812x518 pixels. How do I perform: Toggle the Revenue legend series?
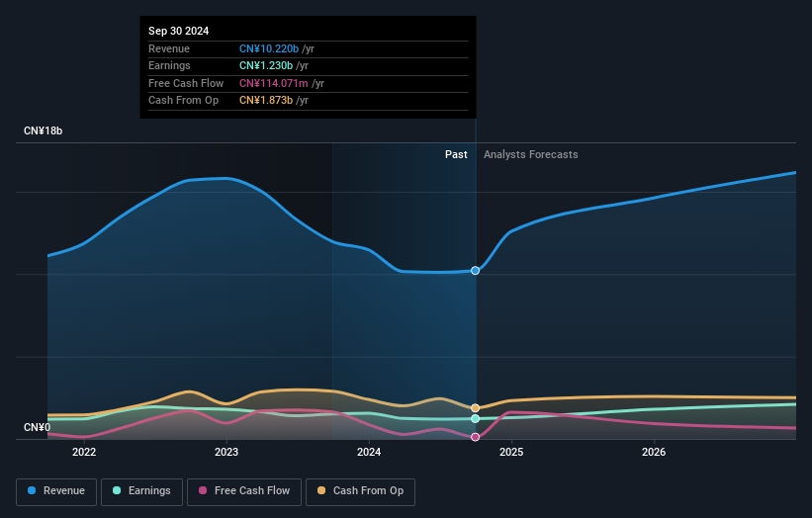(x=56, y=491)
